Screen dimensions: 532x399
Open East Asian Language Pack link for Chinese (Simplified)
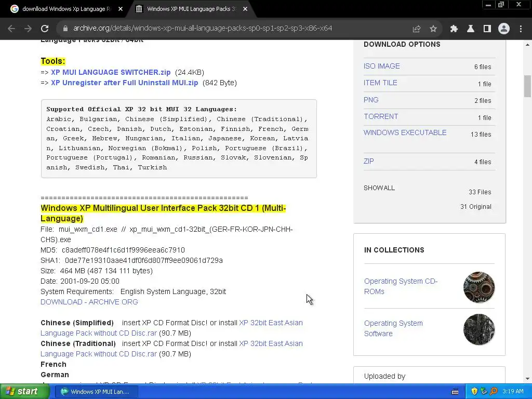pos(171,328)
